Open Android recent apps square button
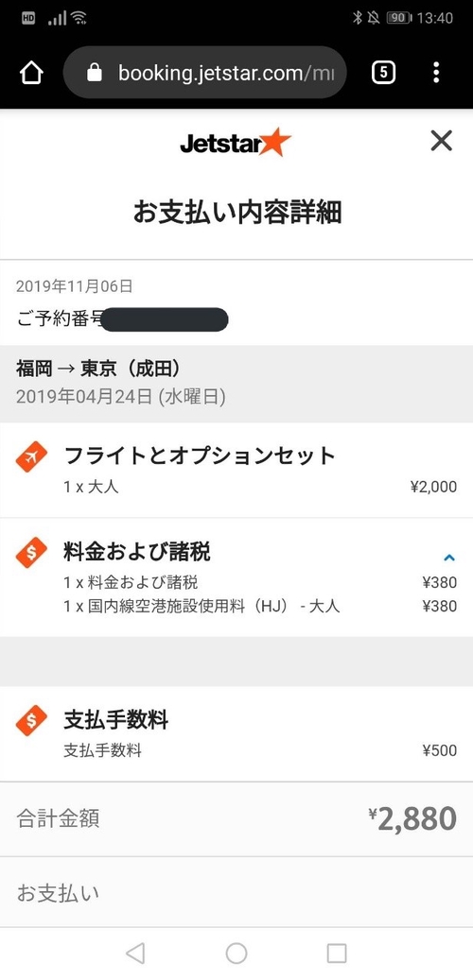The width and height of the screenshot is (473, 980). coord(337,954)
